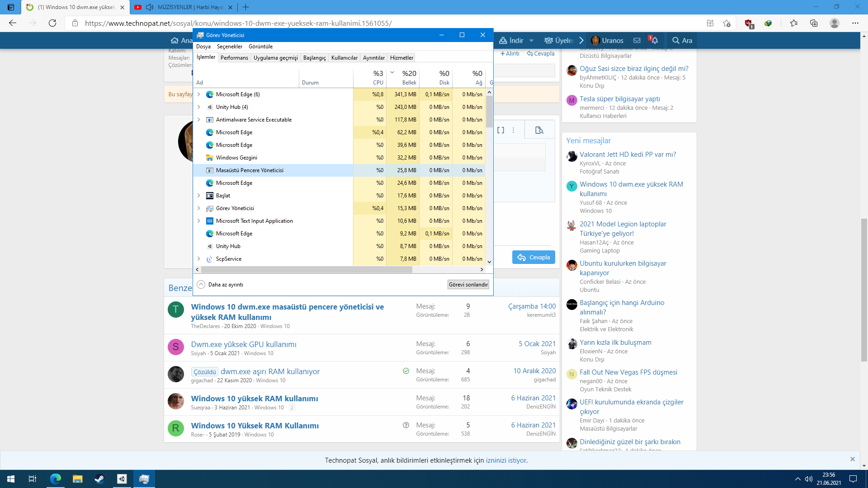Click the volume icon in system tray

(809, 479)
